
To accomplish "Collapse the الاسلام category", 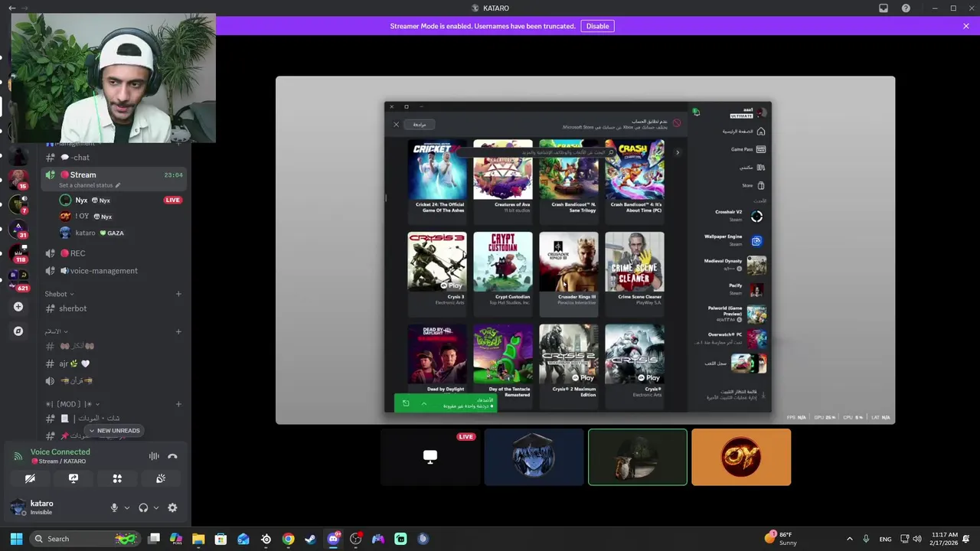I will click(x=57, y=331).
